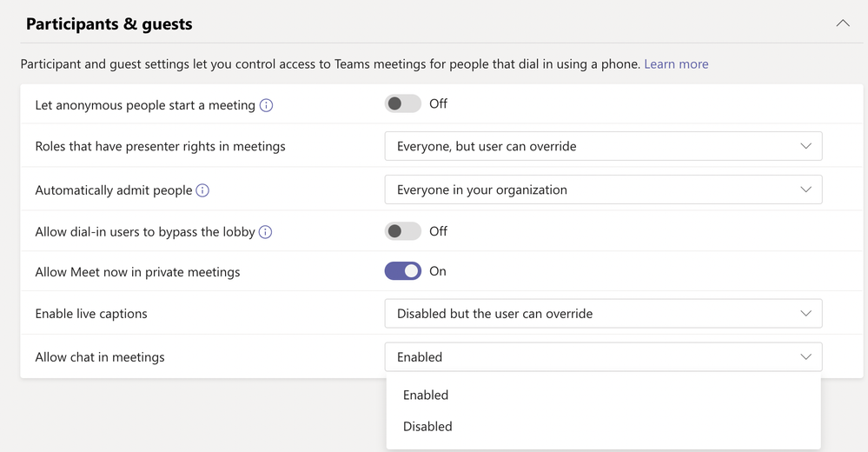The height and width of the screenshot is (452, 868).
Task: Open the Learn more link
Action: [x=676, y=63]
